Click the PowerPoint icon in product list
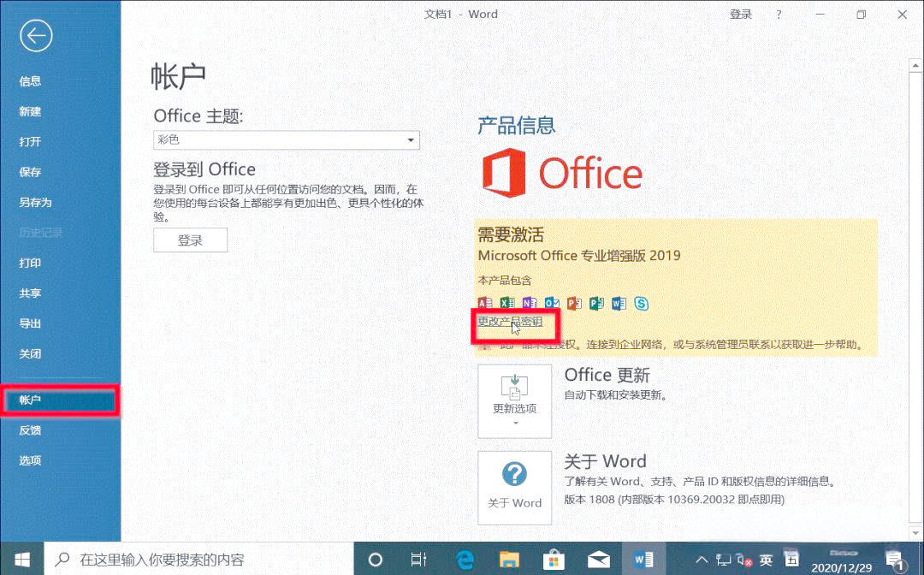 point(574,303)
